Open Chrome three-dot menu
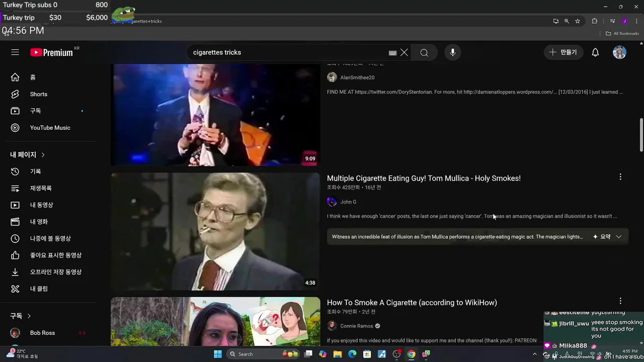 tap(636, 21)
